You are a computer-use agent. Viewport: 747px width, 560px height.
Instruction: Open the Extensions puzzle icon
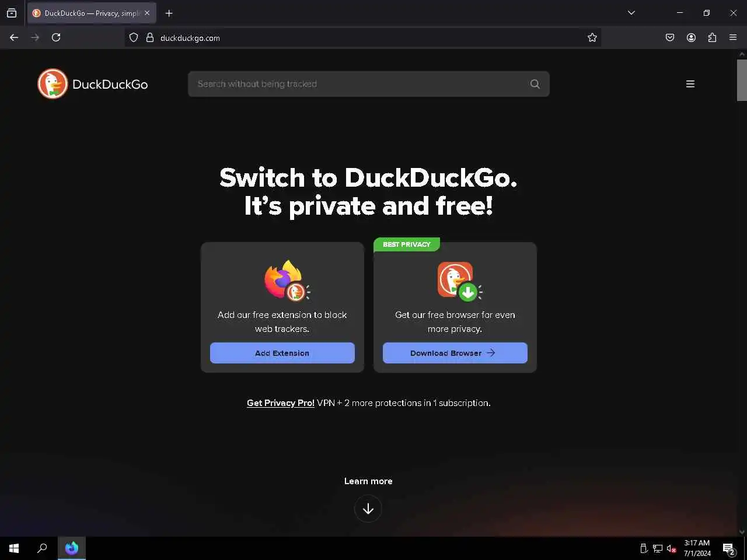coord(712,37)
